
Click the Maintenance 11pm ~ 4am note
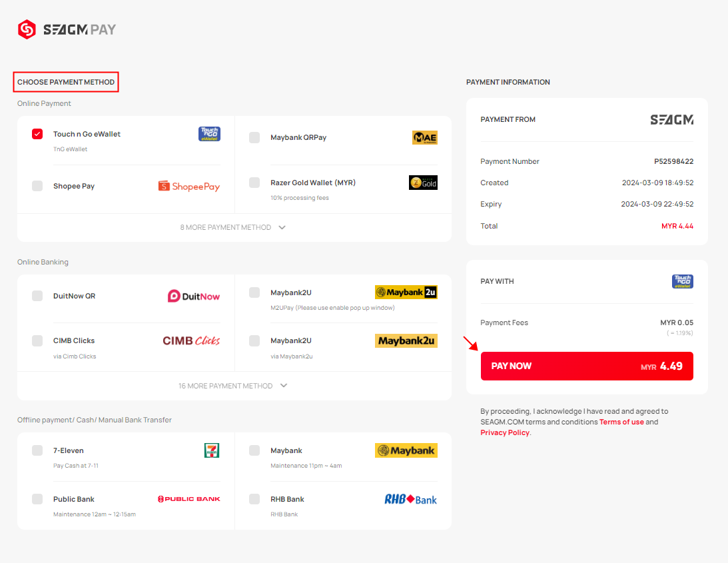tap(306, 466)
